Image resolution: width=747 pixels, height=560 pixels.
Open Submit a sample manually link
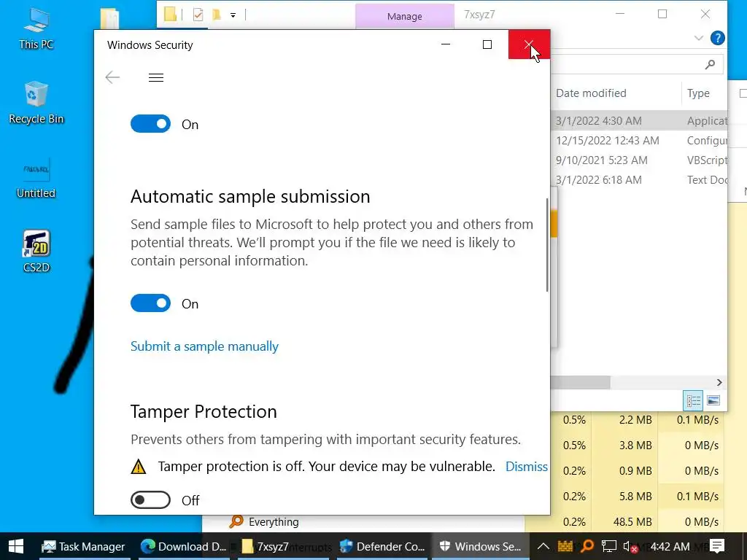pyautogui.click(x=204, y=346)
